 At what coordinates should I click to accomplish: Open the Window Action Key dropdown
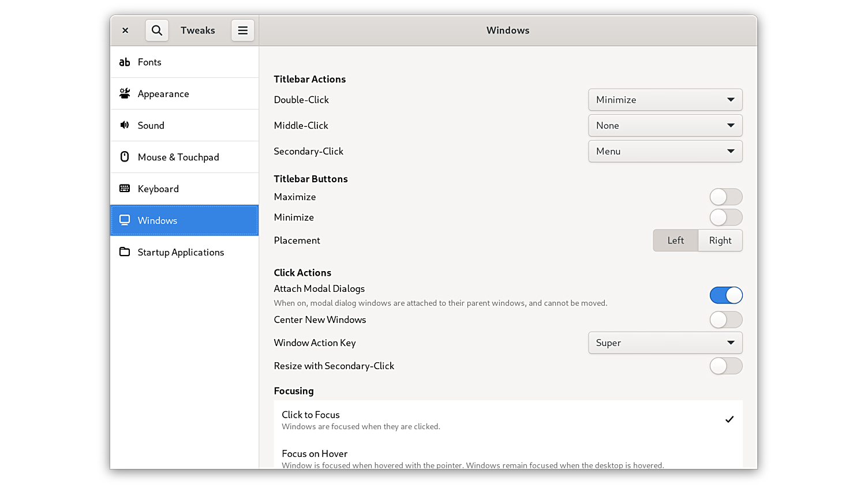(x=665, y=343)
